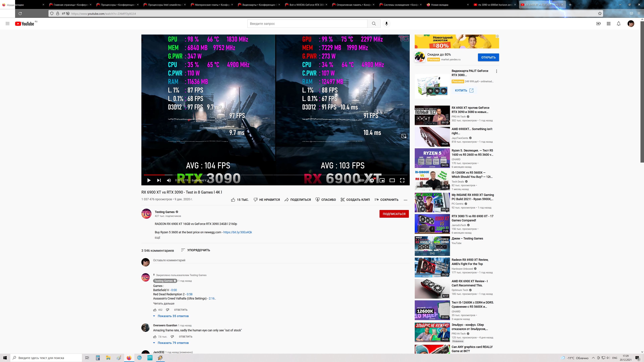
Task: Click the Оставьте комментарий field
Action: [x=281, y=260]
